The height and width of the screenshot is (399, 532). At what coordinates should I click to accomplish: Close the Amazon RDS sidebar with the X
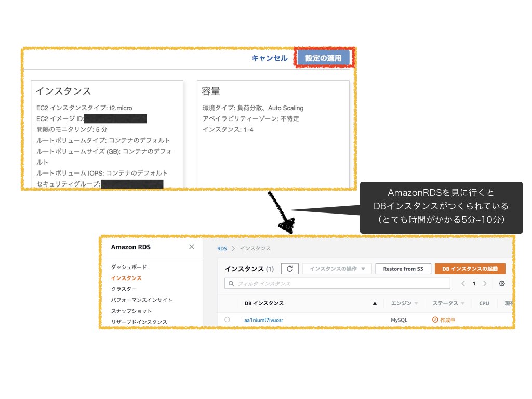point(192,247)
